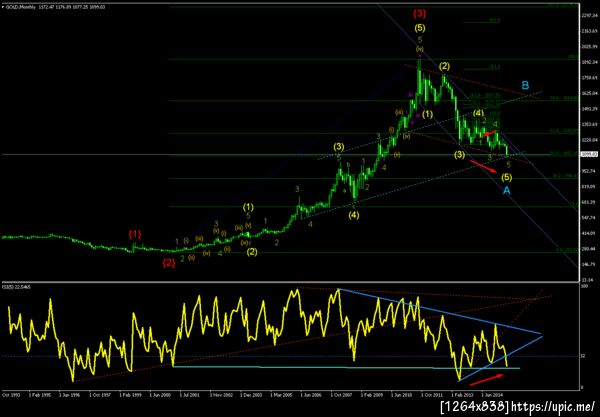Click the 1491.39 price axis value

[x=588, y=109]
